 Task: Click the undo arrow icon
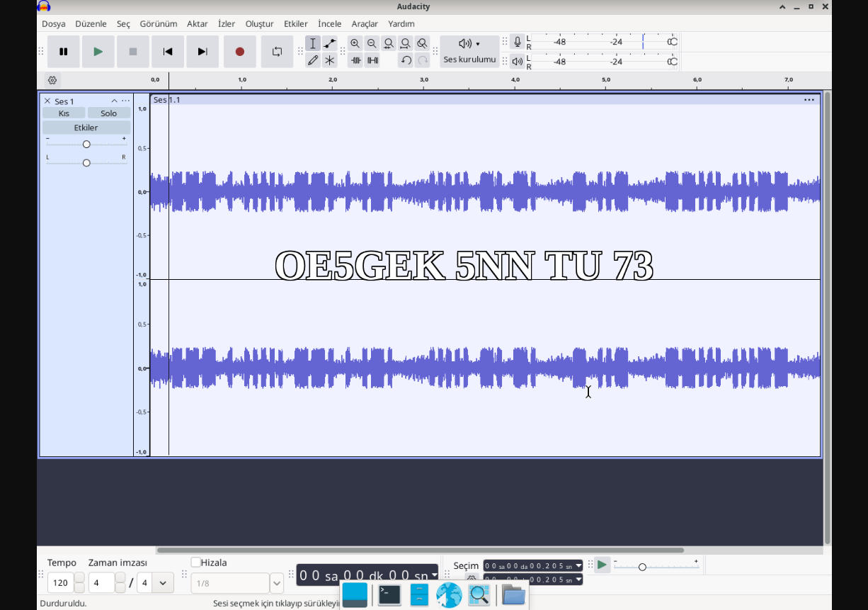(406, 60)
